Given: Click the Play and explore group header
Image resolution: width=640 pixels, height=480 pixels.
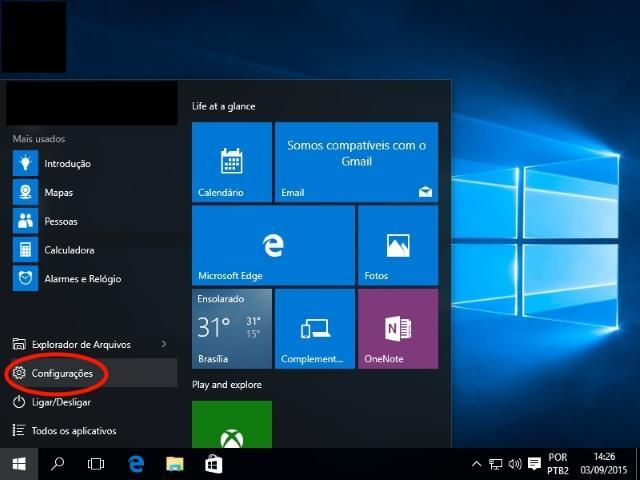Looking at the screenshot, I should coord(227,385).
